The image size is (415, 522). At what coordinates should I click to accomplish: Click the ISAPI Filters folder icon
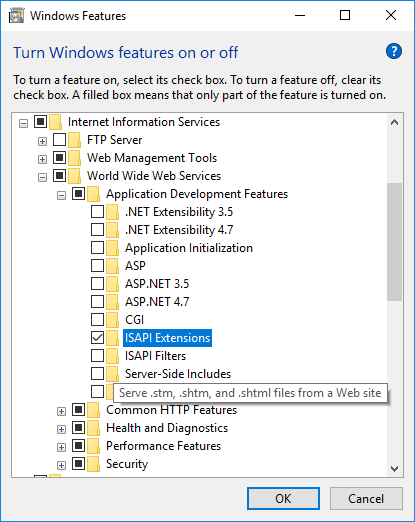(x=113, y=356)
